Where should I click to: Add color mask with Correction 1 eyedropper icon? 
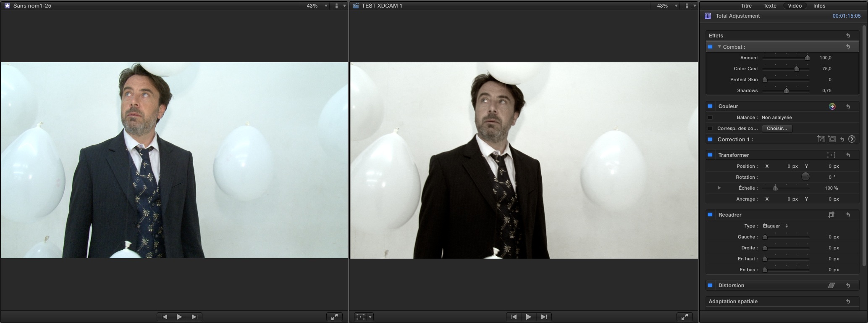tap(821, 139)
